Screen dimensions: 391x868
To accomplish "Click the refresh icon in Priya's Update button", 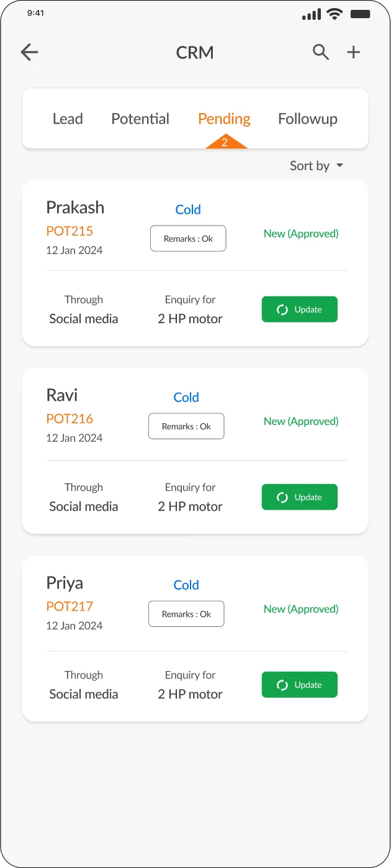I will [x=282, y=685].
